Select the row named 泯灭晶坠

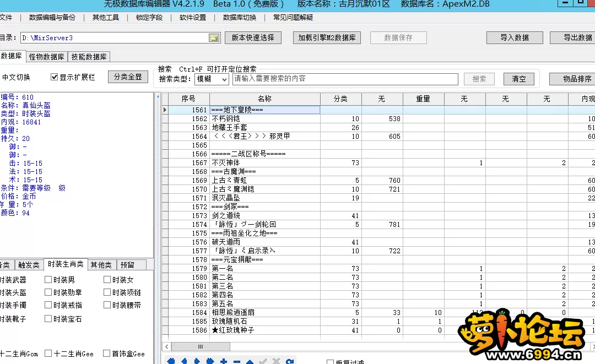tap(378, 198)
